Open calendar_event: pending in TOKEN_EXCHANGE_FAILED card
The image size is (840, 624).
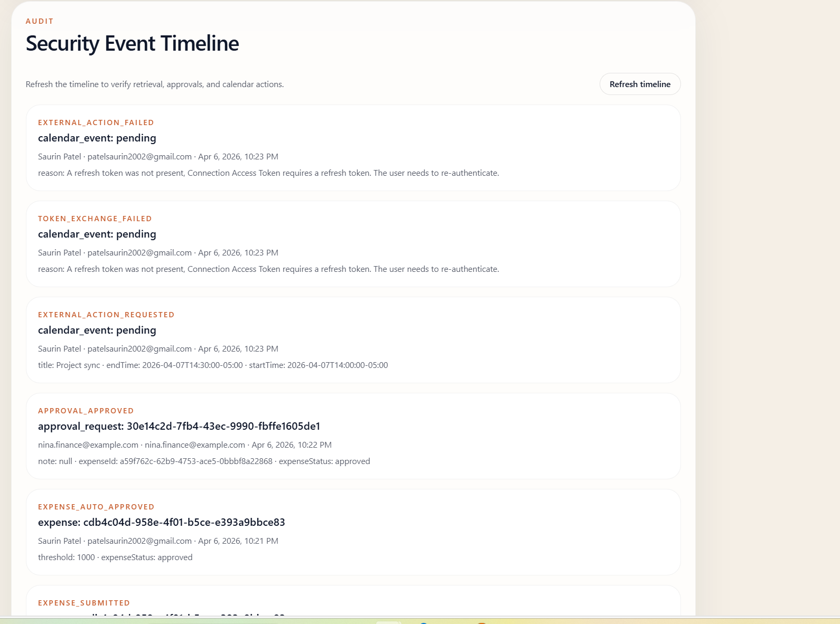[97, 234]
